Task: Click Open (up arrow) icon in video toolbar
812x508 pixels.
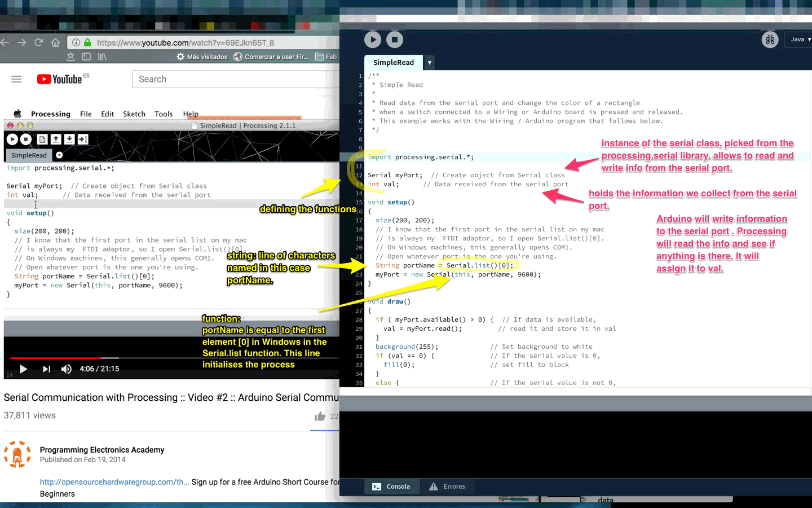Action: pos(56,139)
